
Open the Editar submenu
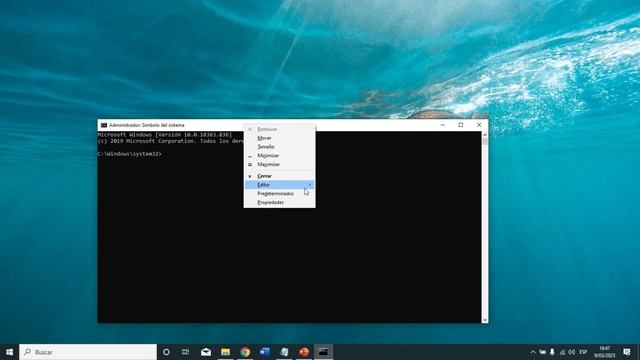[280, 185]
